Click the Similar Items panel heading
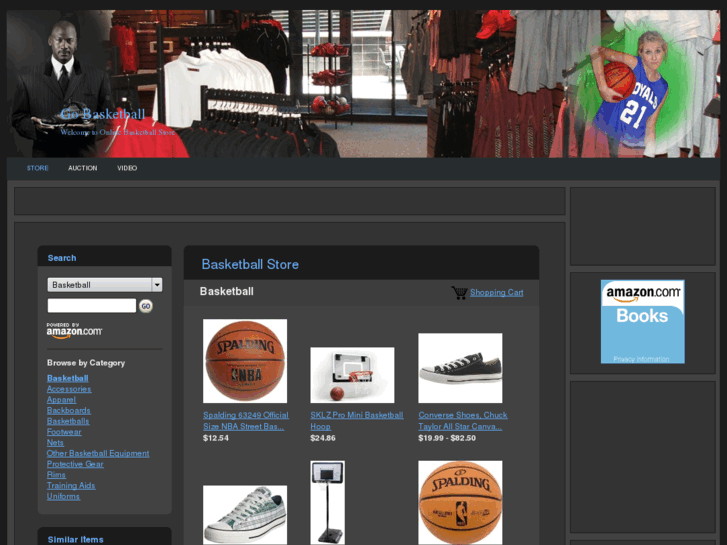This screenshot has width=727, height=545. coord(76,539)
